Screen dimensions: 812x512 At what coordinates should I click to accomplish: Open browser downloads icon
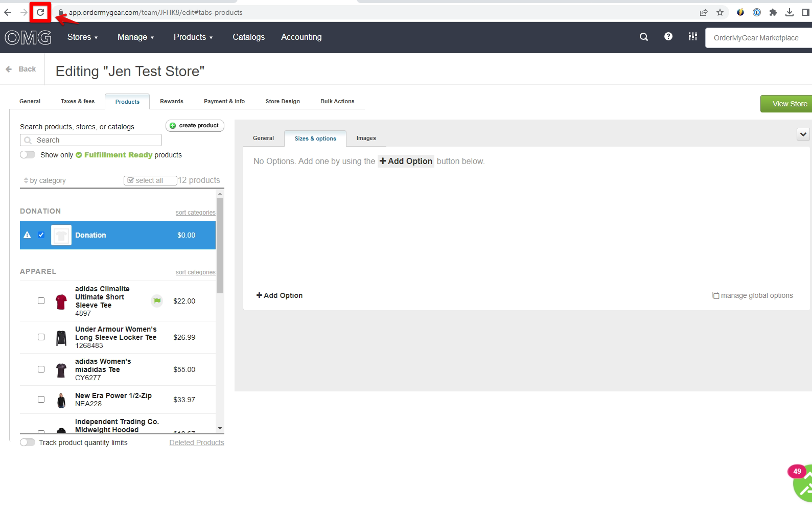point(790,12)
